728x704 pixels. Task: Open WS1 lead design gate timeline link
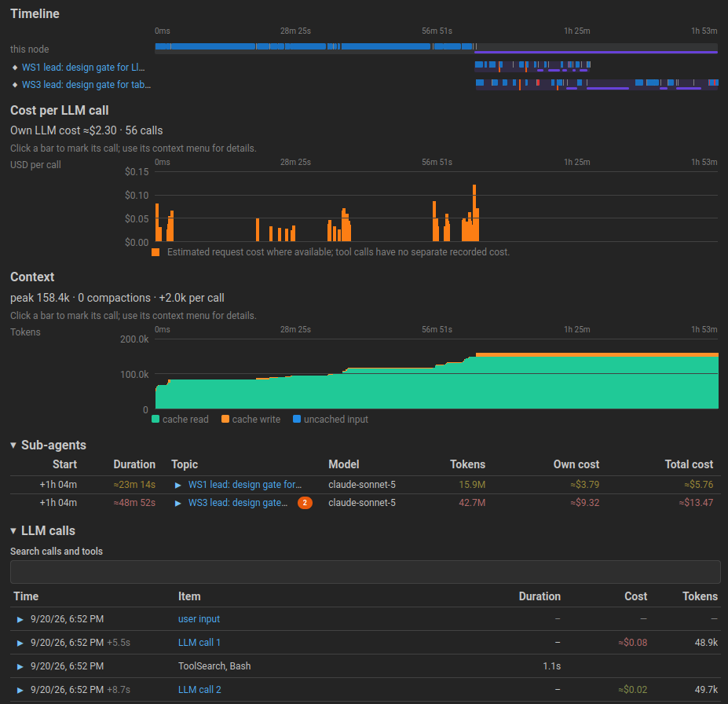[x=83, y=68]
